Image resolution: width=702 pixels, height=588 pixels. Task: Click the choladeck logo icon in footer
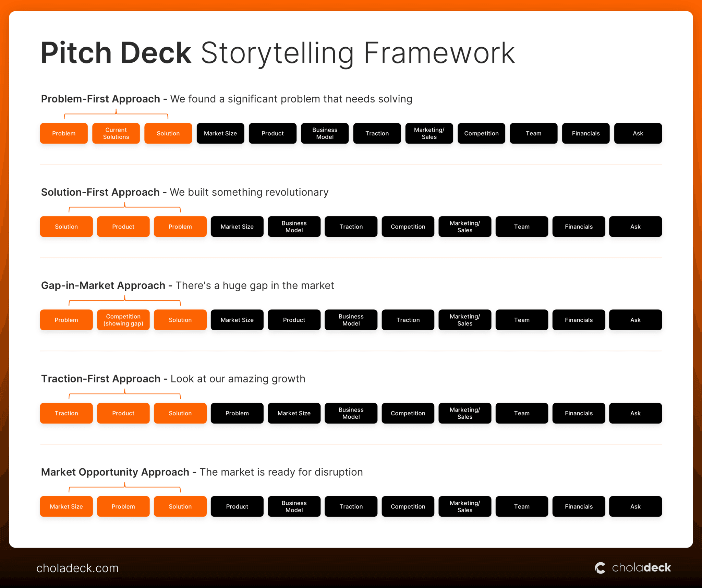click(x=600, y=568)
